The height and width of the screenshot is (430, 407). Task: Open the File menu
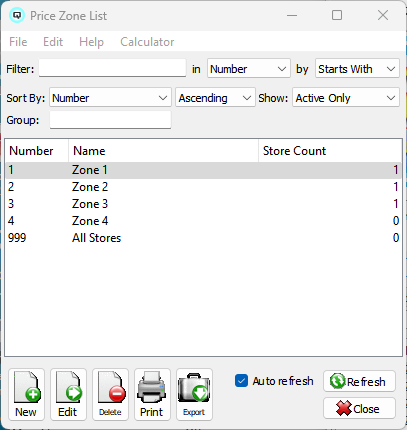[18, 42]
